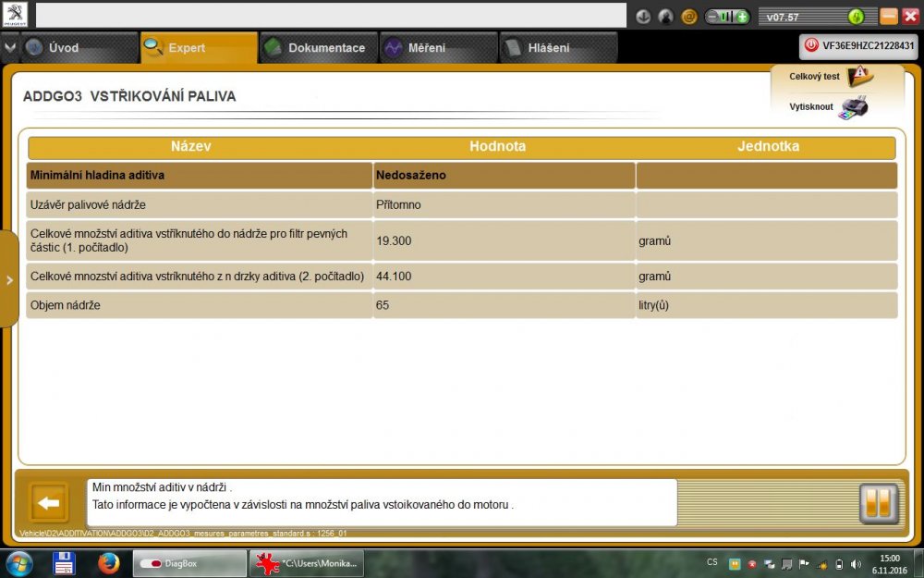
Task: Switch to the Dokumentace tab
Action: [317, 47]
